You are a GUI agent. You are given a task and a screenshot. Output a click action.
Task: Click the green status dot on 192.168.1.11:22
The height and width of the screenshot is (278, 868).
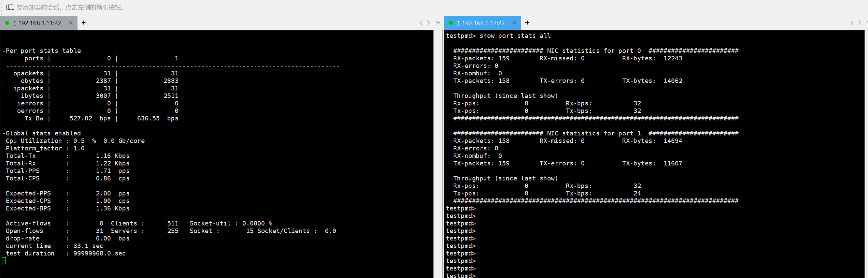click(x=7, y=23)
